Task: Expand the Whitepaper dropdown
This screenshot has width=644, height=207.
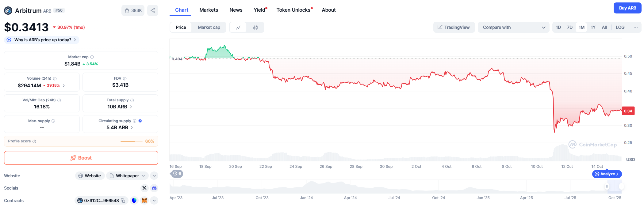Action: 143,176
